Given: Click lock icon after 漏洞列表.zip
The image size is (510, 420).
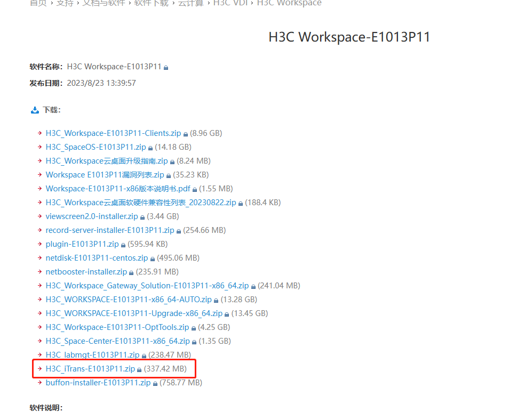Looking at the screenshot, I should click(169, 176).
